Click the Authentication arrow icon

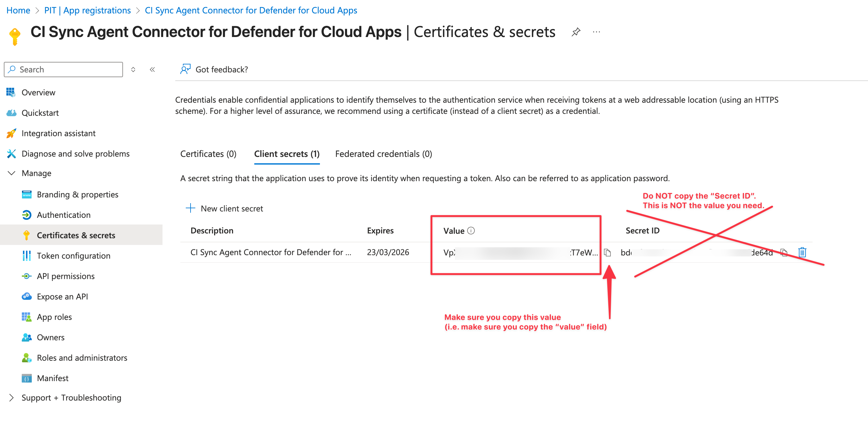tap(27, 215)
